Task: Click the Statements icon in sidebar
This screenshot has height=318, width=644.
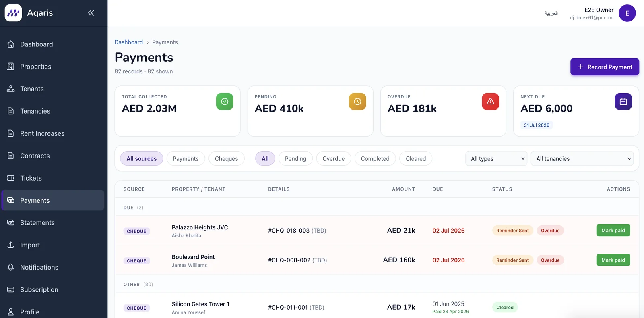Action: point(11,222)
